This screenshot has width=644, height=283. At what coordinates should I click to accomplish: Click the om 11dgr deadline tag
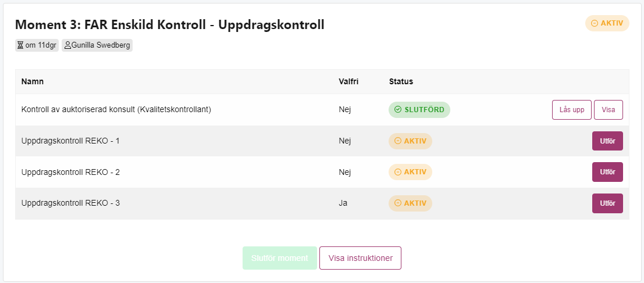37,45
